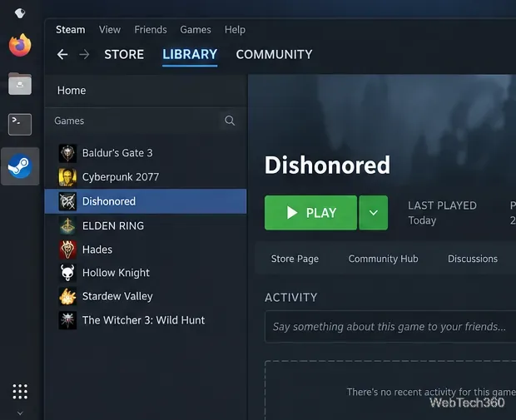The width and height of the screenshot is (516, 420).
Task: Open the Games filter dropdown
Action: (69, 121)
